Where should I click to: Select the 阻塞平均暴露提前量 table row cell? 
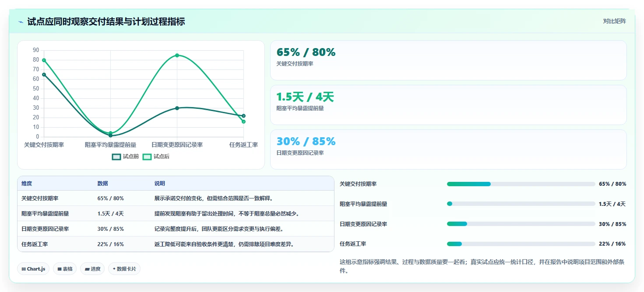click(x=45, y=214)
